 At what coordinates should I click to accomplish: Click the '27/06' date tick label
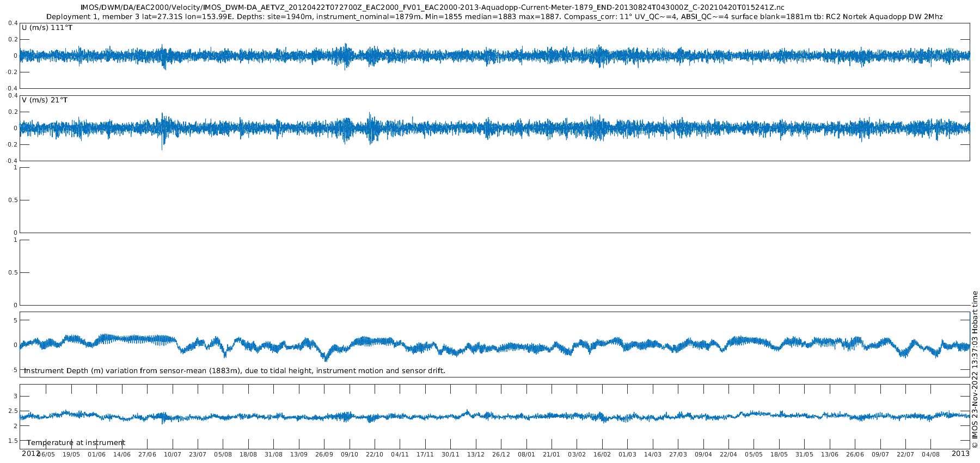point(147,454)
